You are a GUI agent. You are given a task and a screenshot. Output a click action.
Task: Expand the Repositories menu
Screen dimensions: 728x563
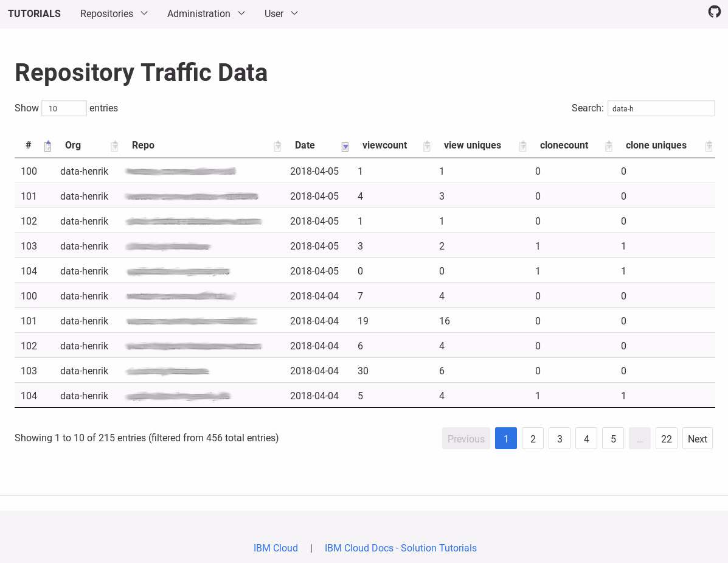point(114,13)
